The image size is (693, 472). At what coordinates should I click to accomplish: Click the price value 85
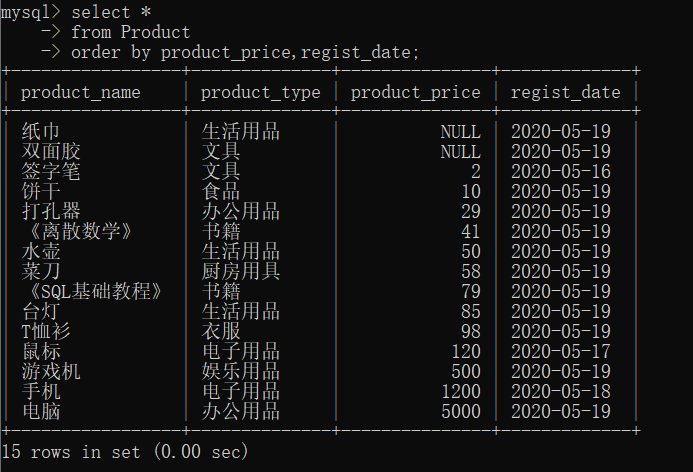click(x=471, y=311)
